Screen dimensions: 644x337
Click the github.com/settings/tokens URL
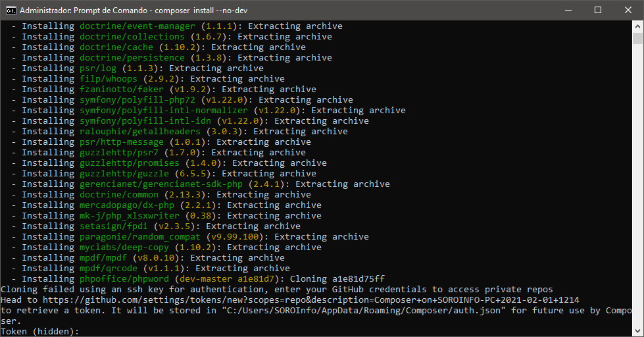(311, 300)
